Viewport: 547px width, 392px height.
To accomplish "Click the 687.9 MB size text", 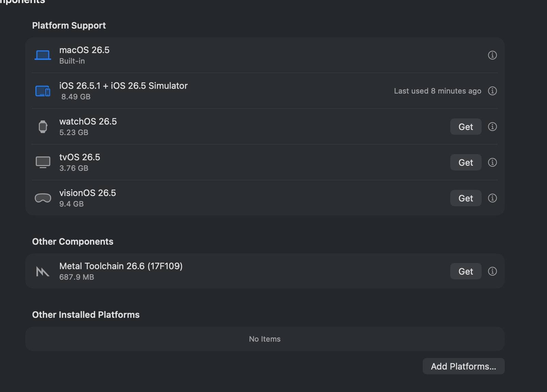I will [x=77, y=277].
